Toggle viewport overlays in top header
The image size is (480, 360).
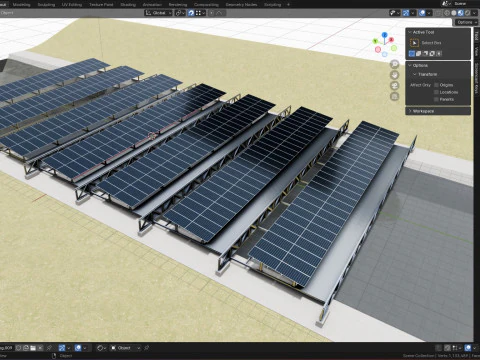[422, 13]
